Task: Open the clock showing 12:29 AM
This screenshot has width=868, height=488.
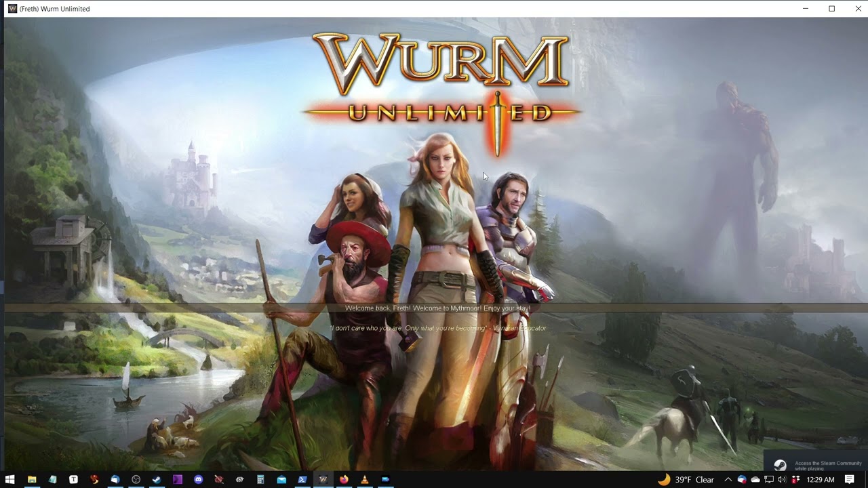Action: coord(821,479)
